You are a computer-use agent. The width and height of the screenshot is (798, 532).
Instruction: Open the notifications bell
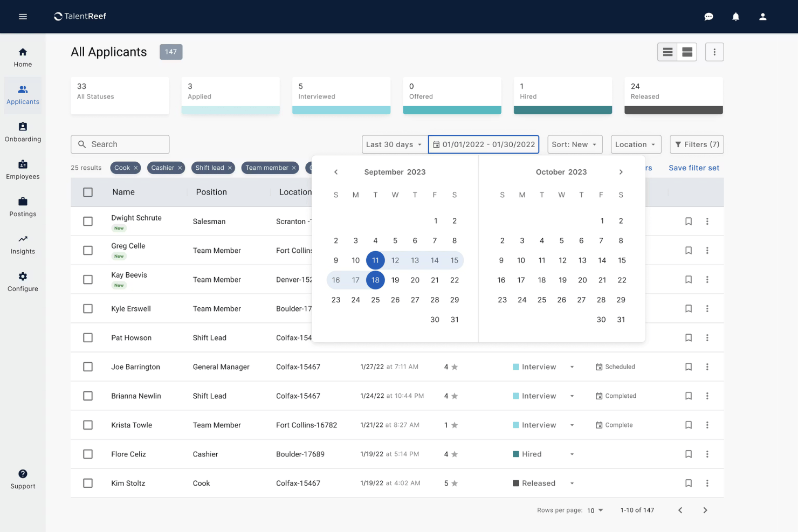click(735, 17)
